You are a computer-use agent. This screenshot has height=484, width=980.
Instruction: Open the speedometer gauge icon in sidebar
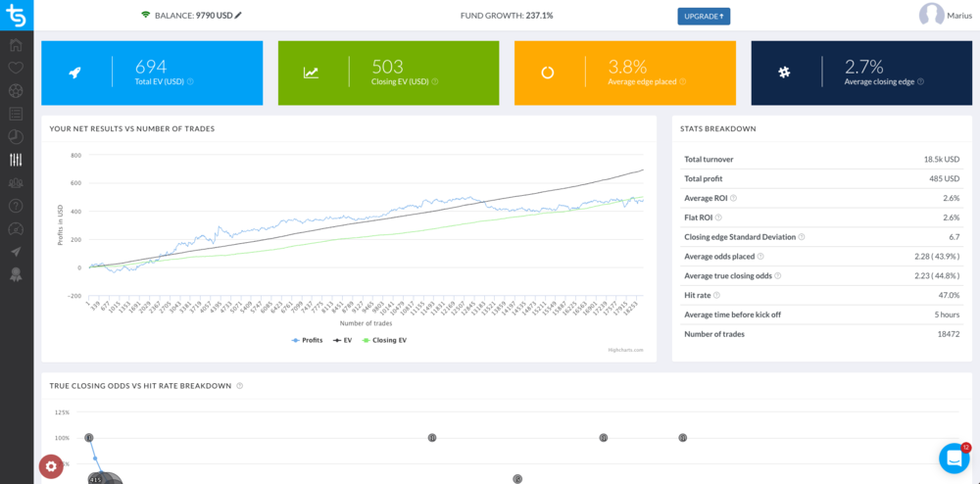(17, 228)
